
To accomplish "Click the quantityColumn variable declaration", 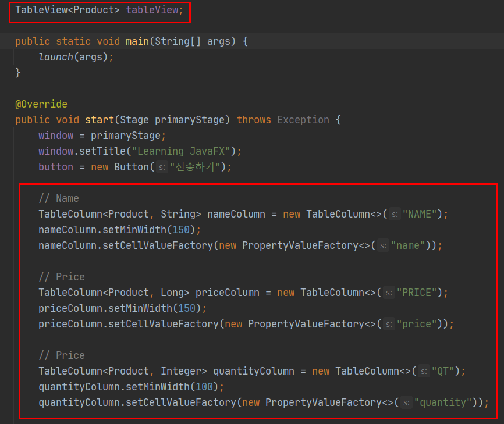I will click(254, 371).
